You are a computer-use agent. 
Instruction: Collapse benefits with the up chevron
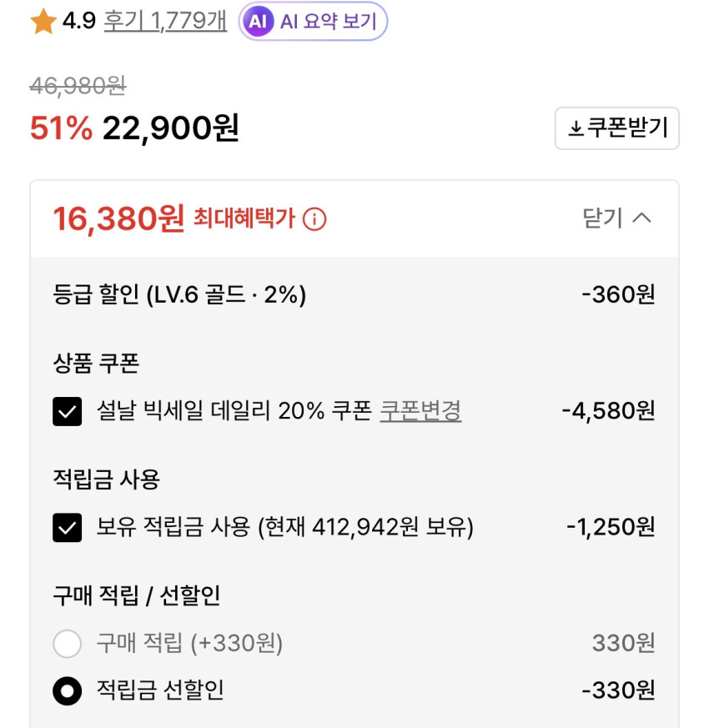point(641,218)
